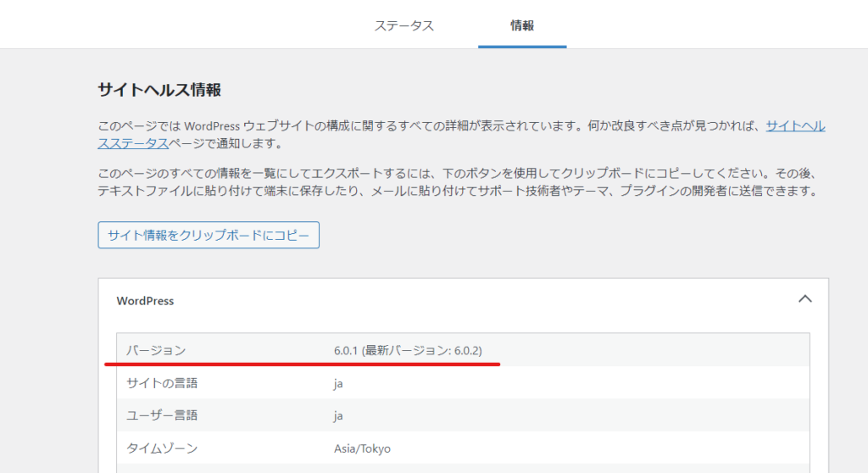Select the ja value for サイトの言語
The image size is (868, 473).
[338, 383]
